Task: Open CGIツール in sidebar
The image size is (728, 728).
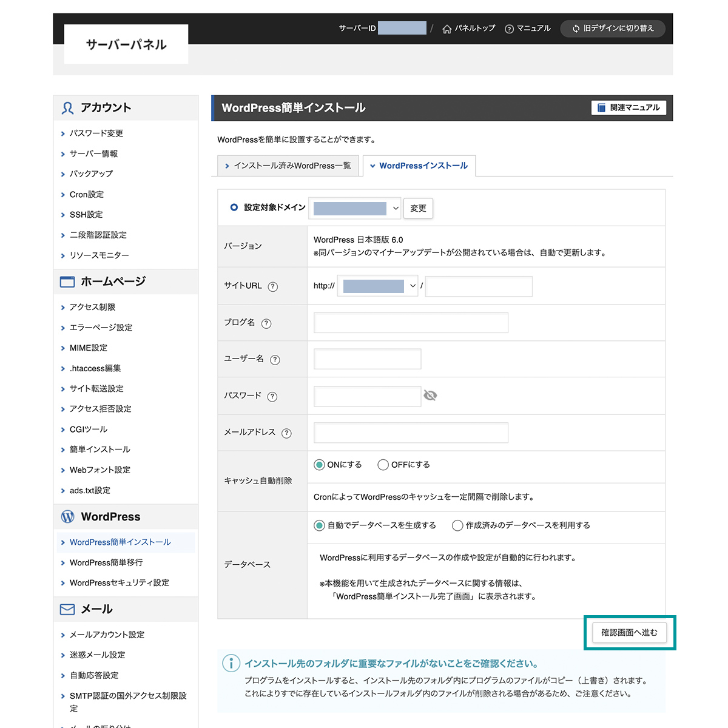Action: point(89,430)
